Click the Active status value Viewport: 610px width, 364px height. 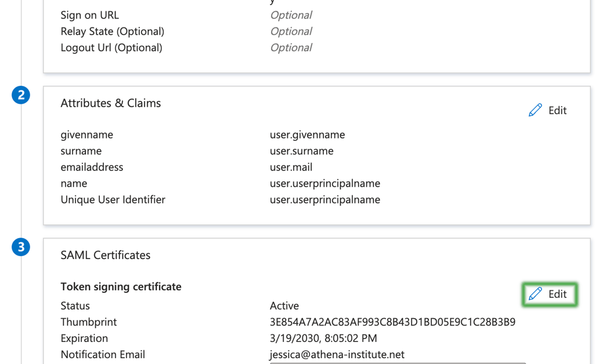pos(284,305)
